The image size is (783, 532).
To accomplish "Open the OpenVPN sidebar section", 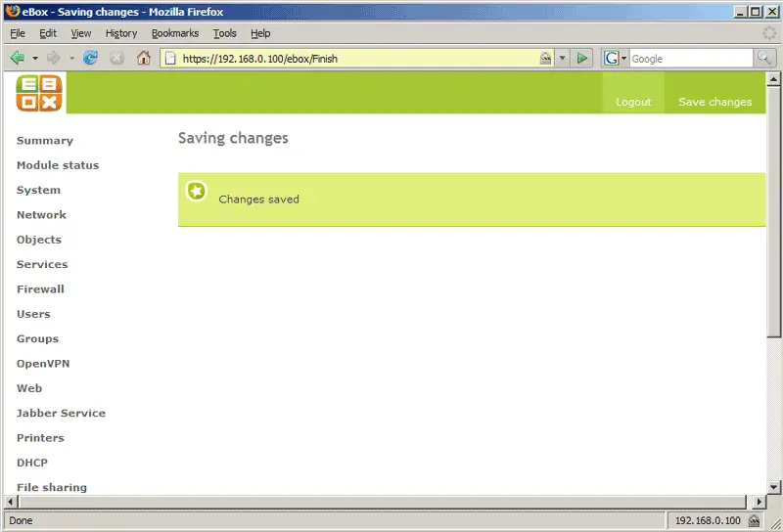I will pos(43,364).
